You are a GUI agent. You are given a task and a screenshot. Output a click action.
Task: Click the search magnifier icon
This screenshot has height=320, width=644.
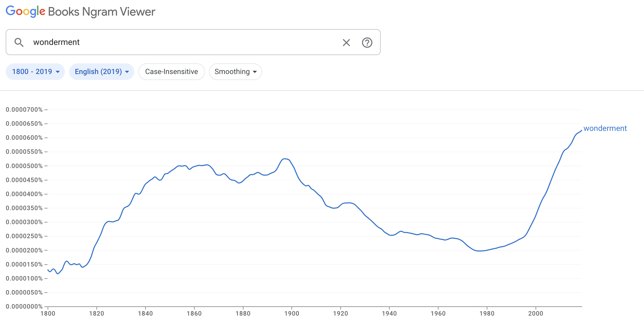pyautogui.click(x=19, y=42)
